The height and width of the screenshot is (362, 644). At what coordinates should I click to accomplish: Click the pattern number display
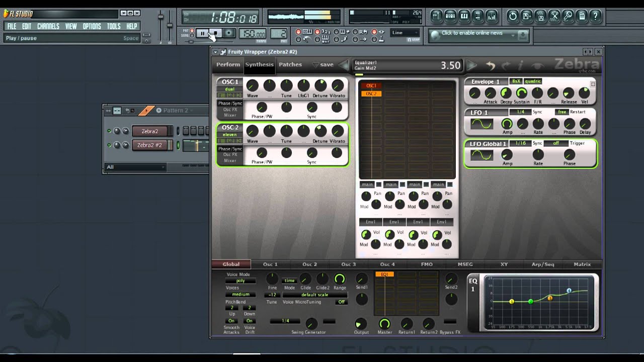pos(279,34)
